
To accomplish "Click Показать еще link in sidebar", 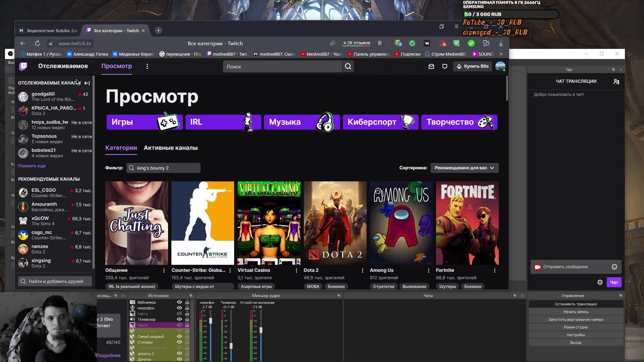I will click(32, 166).
